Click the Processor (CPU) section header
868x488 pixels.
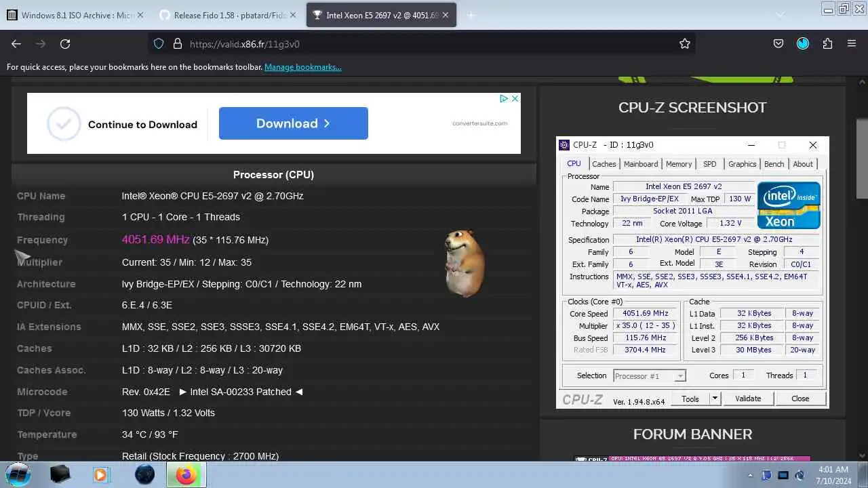[x=273, y=174]
